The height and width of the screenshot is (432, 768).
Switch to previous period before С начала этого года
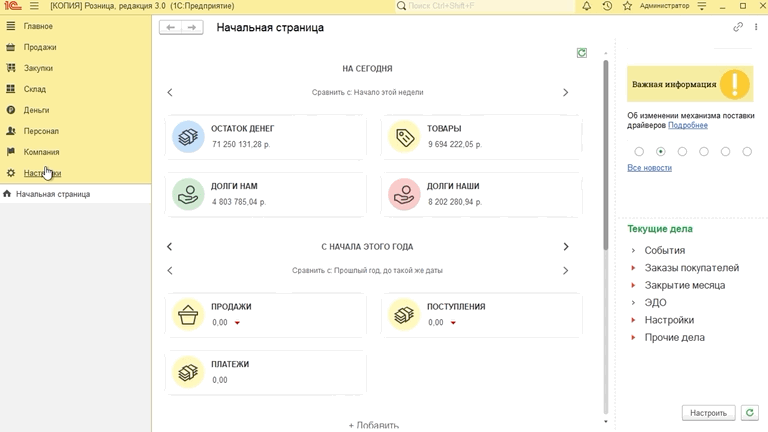(x=169, y=246)
